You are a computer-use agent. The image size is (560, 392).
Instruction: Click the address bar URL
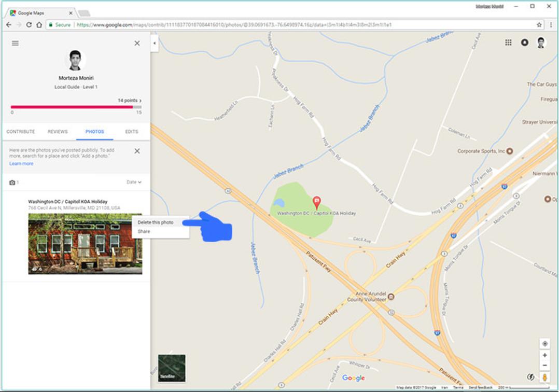coord(234,25)
